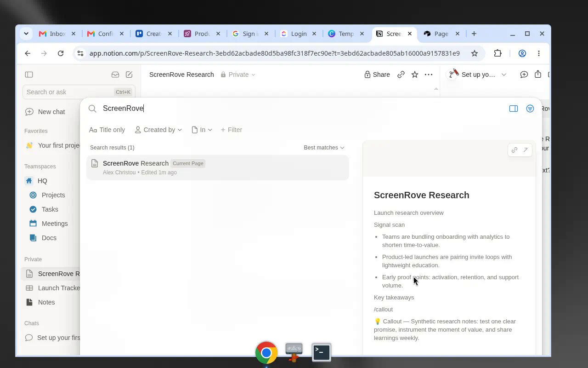Screen dimensions: 588x368
Task: Open the Chrome extensions puzzle icon
Action: (x=498, y=53)
